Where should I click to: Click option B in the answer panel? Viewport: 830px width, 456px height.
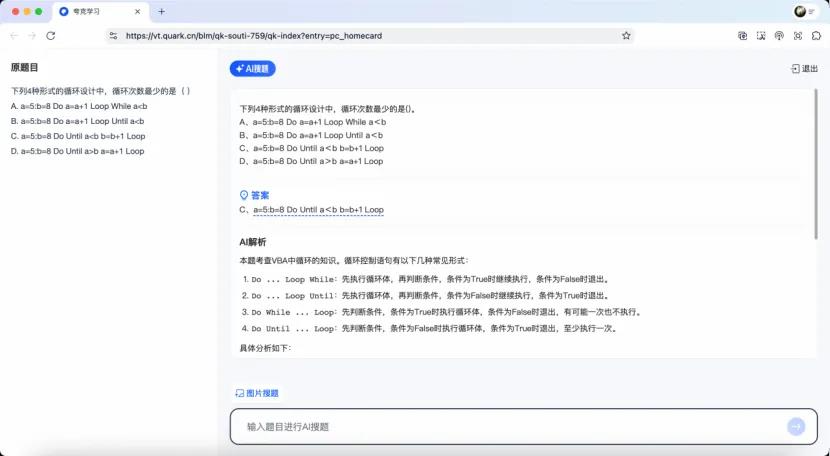coord(311,135)
